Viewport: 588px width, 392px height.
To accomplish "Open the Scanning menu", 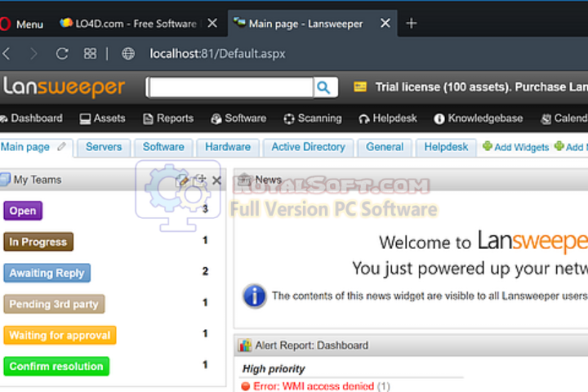I will click(x=312, y=118).
